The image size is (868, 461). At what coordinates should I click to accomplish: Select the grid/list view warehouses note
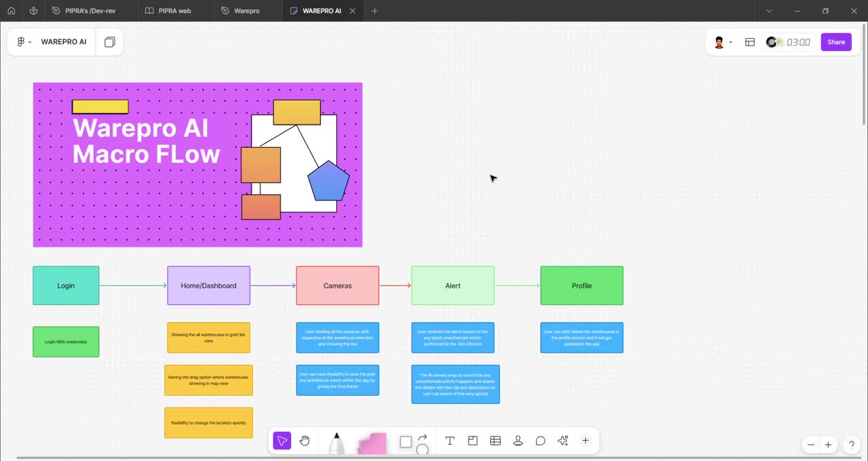pos(209,338)
